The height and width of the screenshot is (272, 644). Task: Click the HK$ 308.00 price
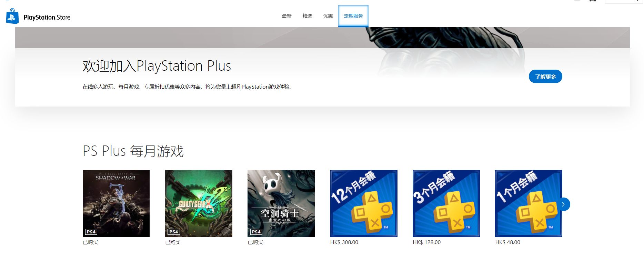point(344,242)
